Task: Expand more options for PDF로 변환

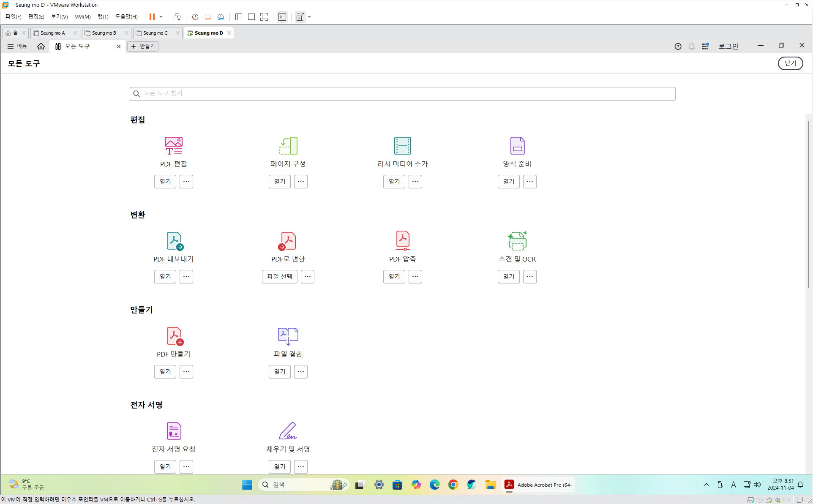Action: pos(308,277)
